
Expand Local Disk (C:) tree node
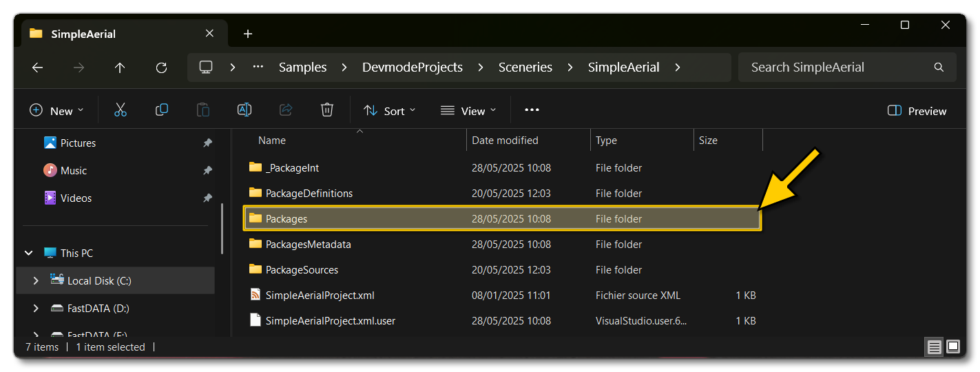36,281
